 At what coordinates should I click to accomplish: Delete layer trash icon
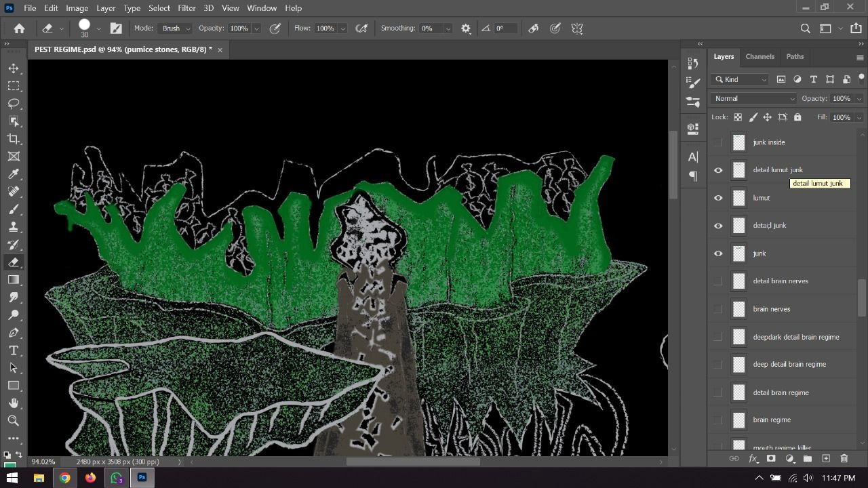(x=844, y=459)
